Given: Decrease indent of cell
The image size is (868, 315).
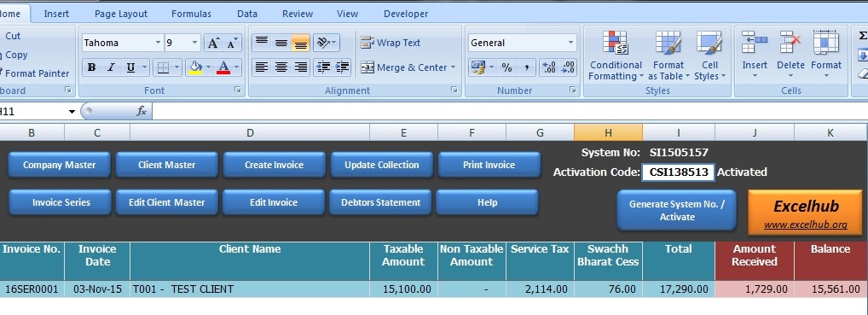Looking at the screenshot, I should [323, 67].
